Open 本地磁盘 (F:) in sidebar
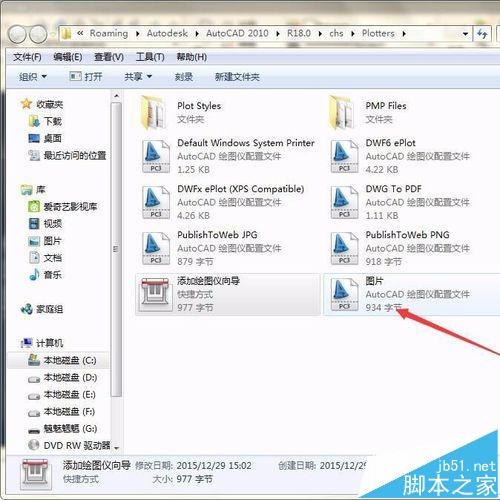500x500 pixels. click(62, 412)
